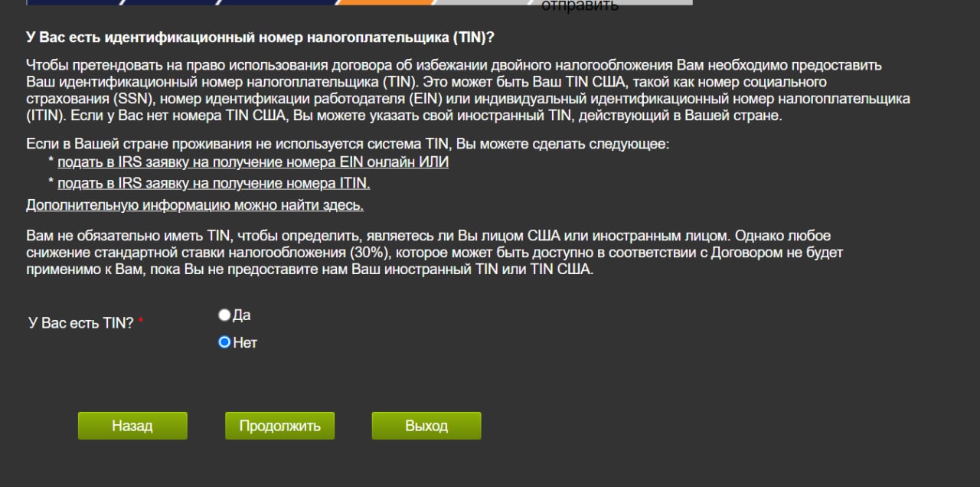Screen dimensions: 980x487
Task: Open the ITIN application link
Action: (x=214, y=183)
